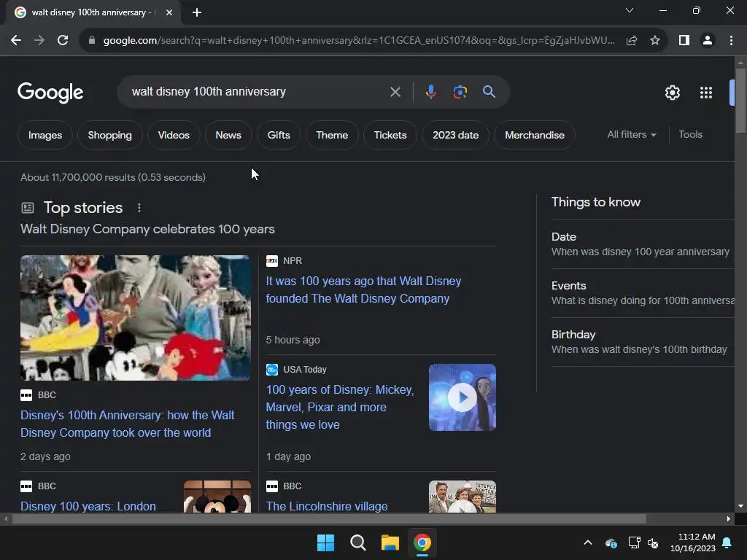Open BBC story Disney's 100th Anniversary link
The image size is (747, 560).
coord(127,424)
